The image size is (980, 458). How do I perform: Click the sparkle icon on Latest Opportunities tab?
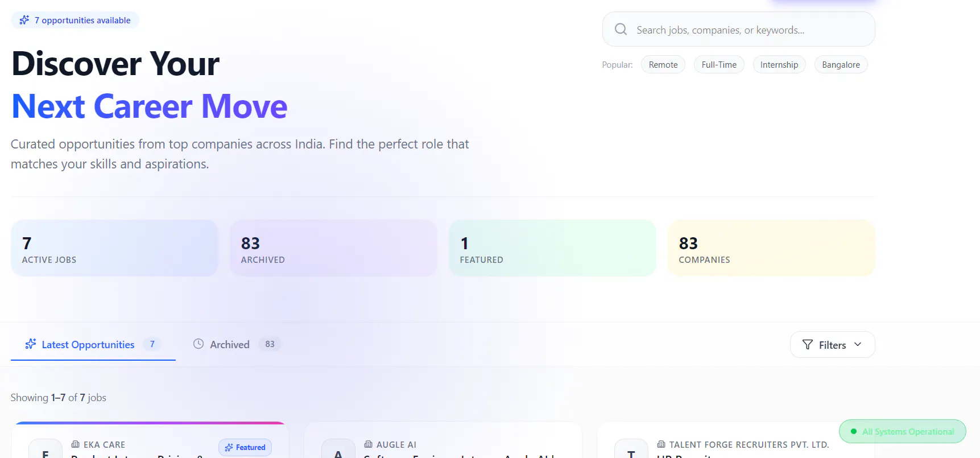tap(31, 344)
